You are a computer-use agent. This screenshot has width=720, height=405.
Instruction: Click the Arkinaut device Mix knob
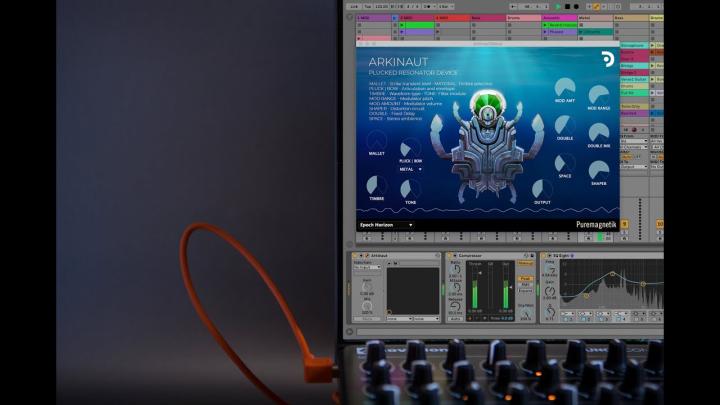coord(367,306)
